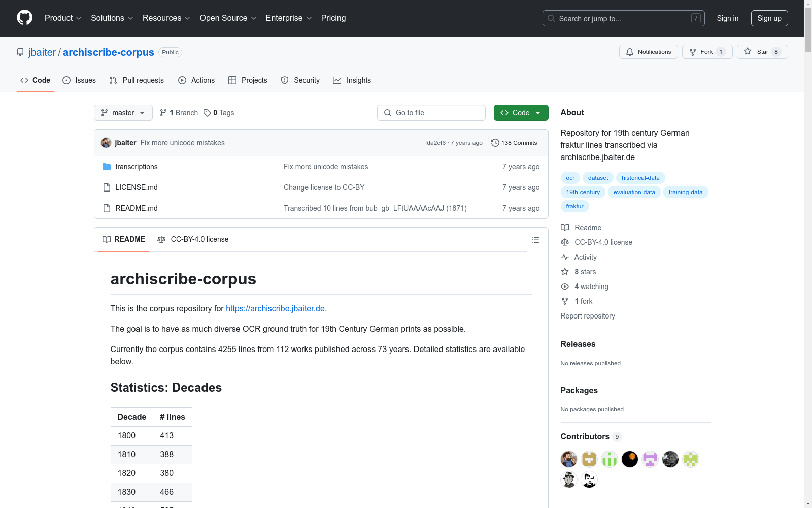Image resolution: width=812 pixels, height=508 pixels.
Task: Click the tags icon beside 0 Tags
Action: click(x=207, y=113)
